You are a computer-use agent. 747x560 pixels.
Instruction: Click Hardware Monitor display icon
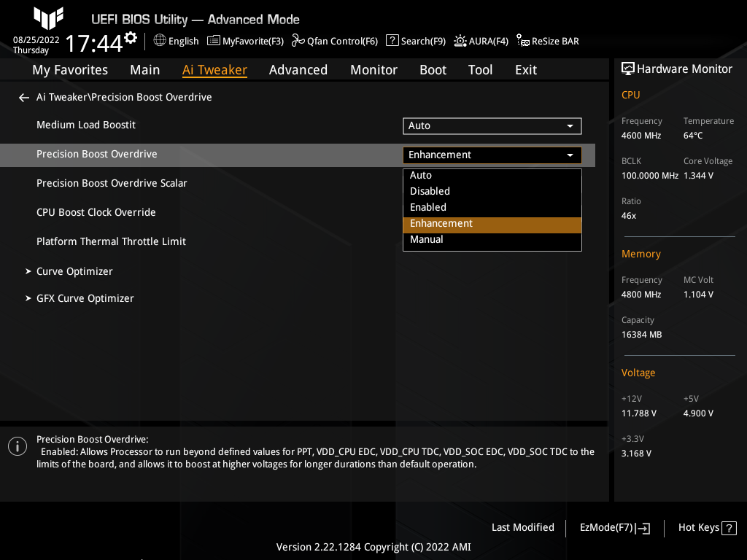coord(628,69)
